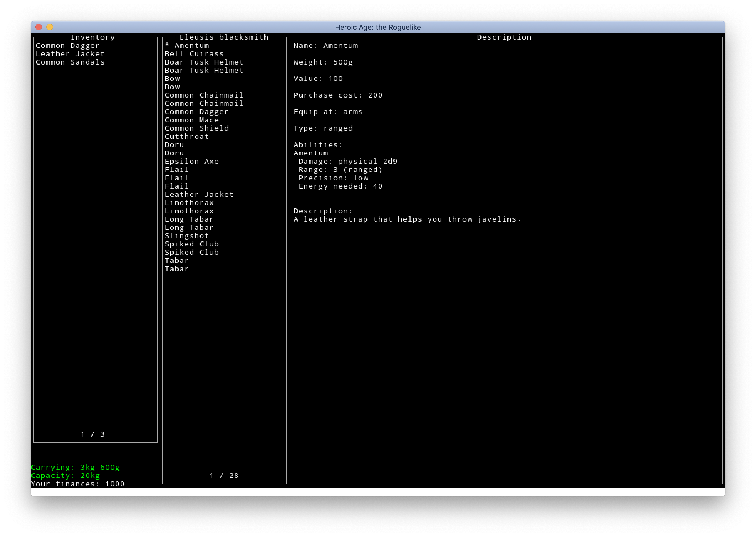Click 'Energy needed: 40' text
Screen dimensions: 756x537
341,186
